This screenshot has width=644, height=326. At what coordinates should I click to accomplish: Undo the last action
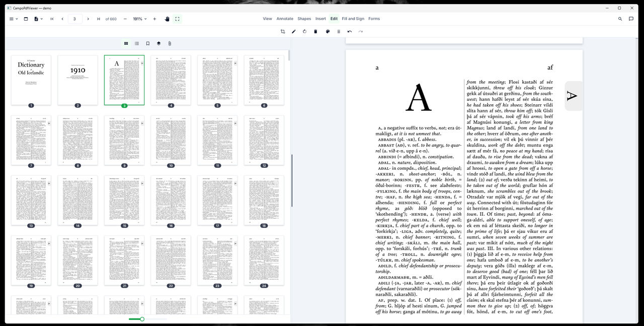pos(350,31)
